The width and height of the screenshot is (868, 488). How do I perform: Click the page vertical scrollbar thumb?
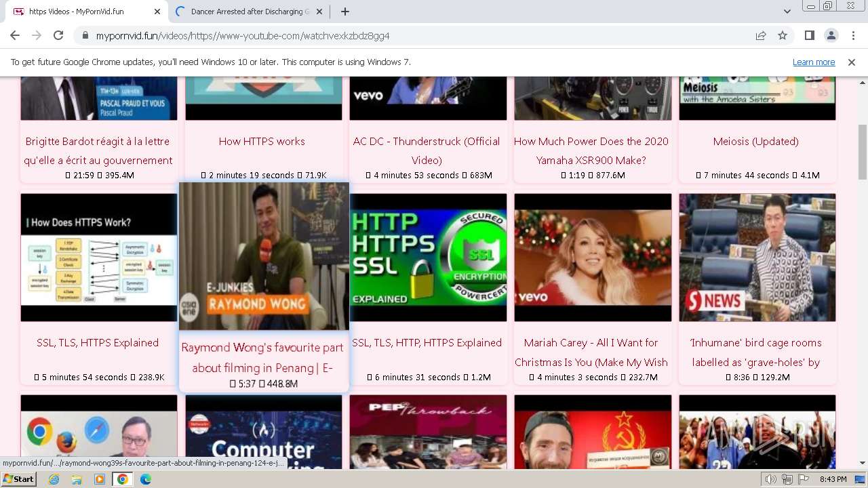863,152
